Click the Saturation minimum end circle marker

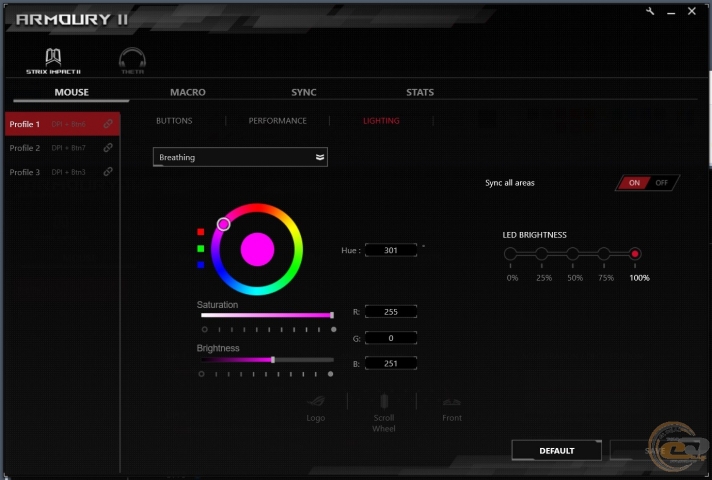(204, 329)
